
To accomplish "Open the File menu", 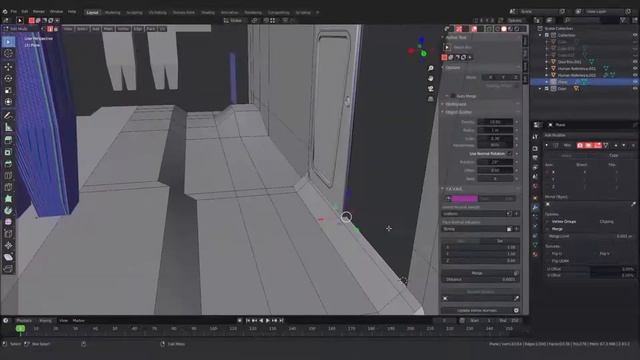I will (x=14, y=12).
